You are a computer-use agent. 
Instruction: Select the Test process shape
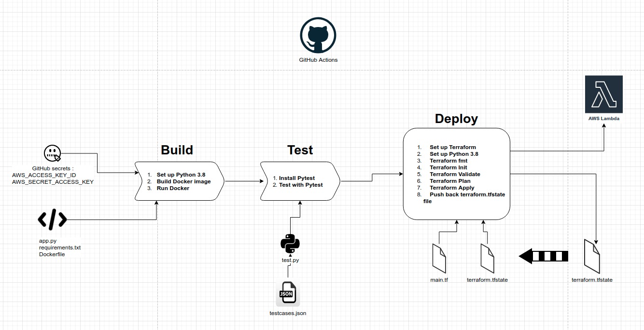pos(299,181)
